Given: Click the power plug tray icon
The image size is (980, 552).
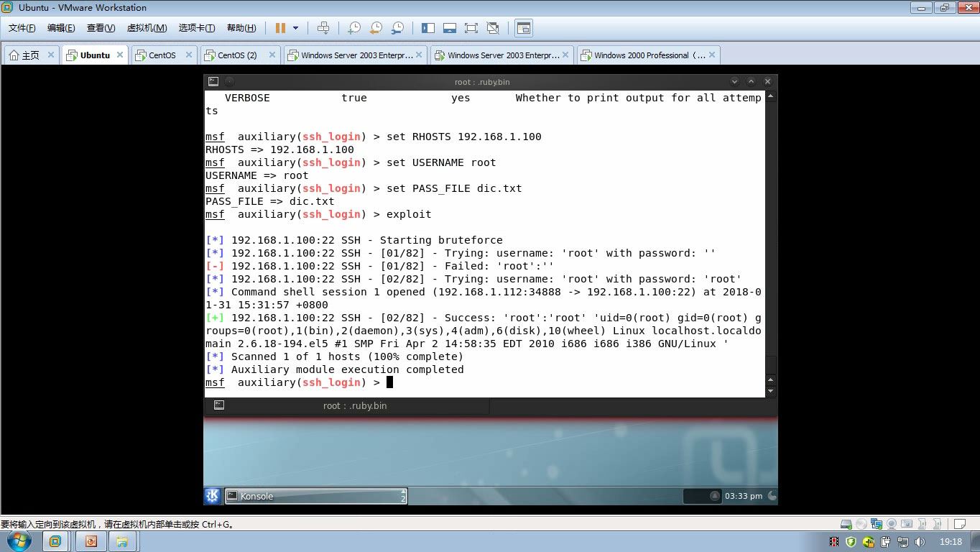Looking at the screenshot, I should click(x=886, y=542).
